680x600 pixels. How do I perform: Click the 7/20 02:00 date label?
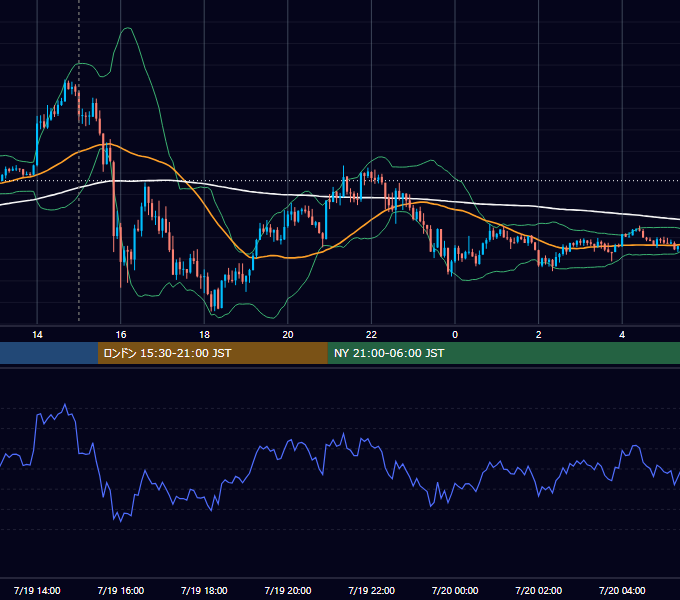coord(539,590)
